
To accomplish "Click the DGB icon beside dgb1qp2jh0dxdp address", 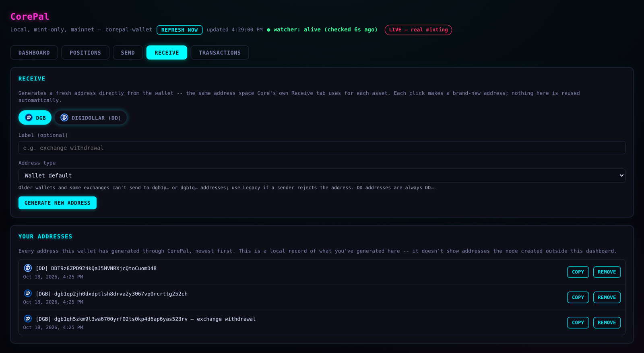I will pyautogui.click(x=28, y=293).
